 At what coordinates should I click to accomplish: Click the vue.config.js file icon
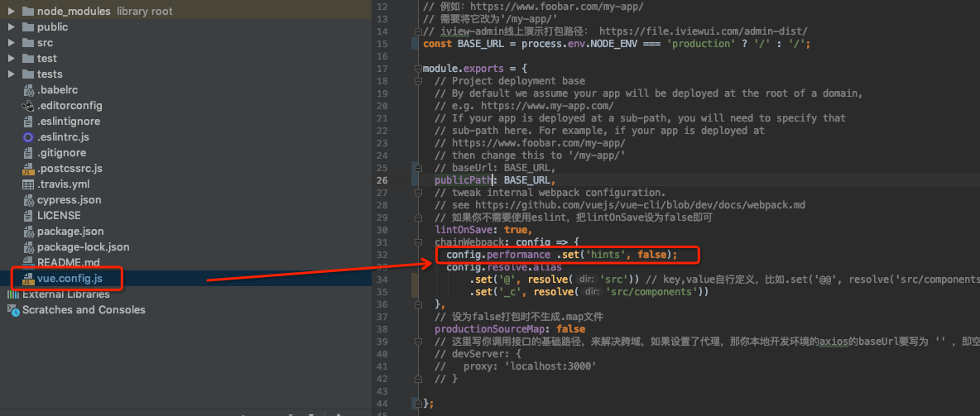pyautogui.click(x=27, y=279)
